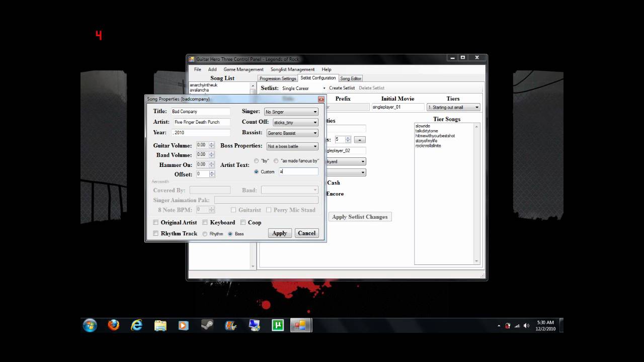This screenshot has height=362, width=644.
Task: Click Apply Setlist Changes button
Action: point(360,217)
